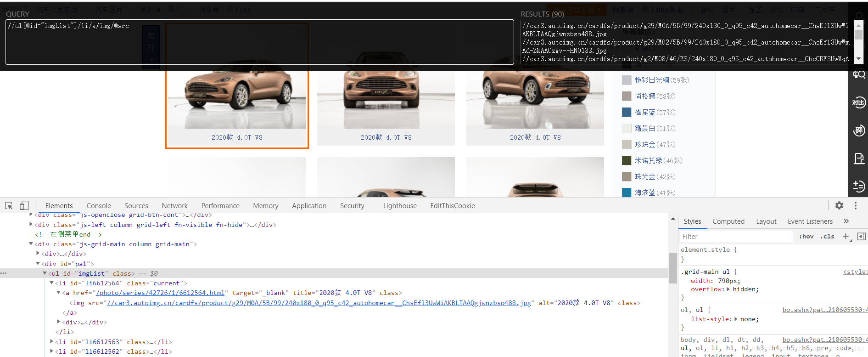Click the ellipsis beside the imgList node

tap(4, 273)
